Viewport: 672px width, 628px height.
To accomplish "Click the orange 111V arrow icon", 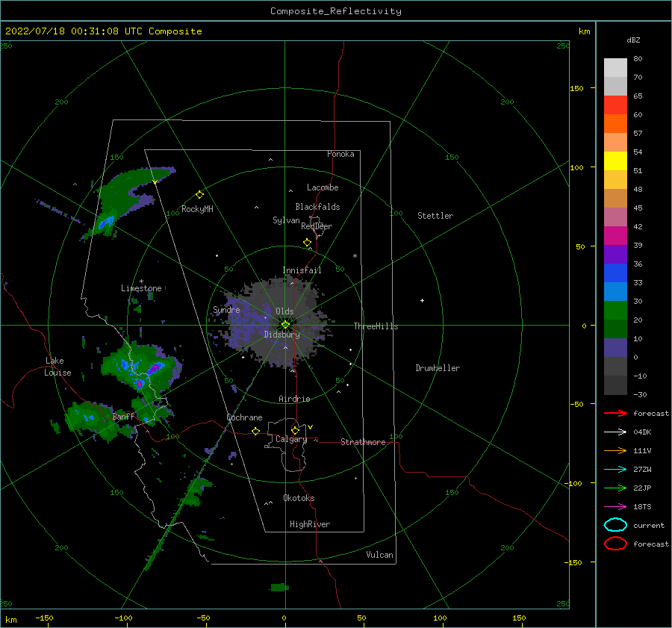I will click(x=615, y=450).
